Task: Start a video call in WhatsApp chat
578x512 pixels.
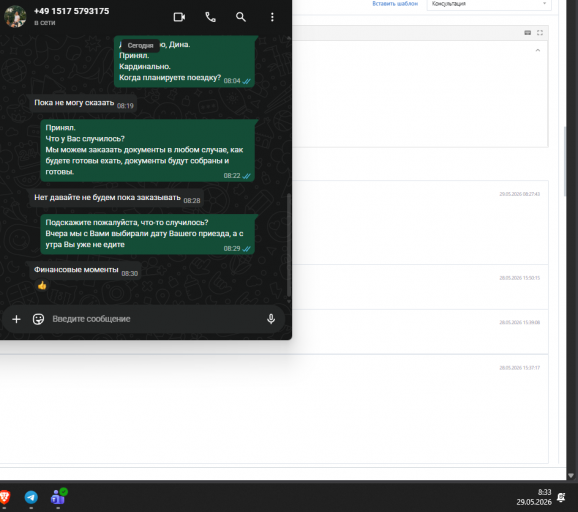Action: [x=179, y=17]
